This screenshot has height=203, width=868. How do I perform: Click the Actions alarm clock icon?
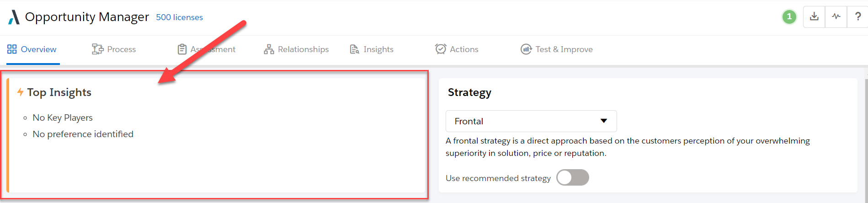pos(441,49)
